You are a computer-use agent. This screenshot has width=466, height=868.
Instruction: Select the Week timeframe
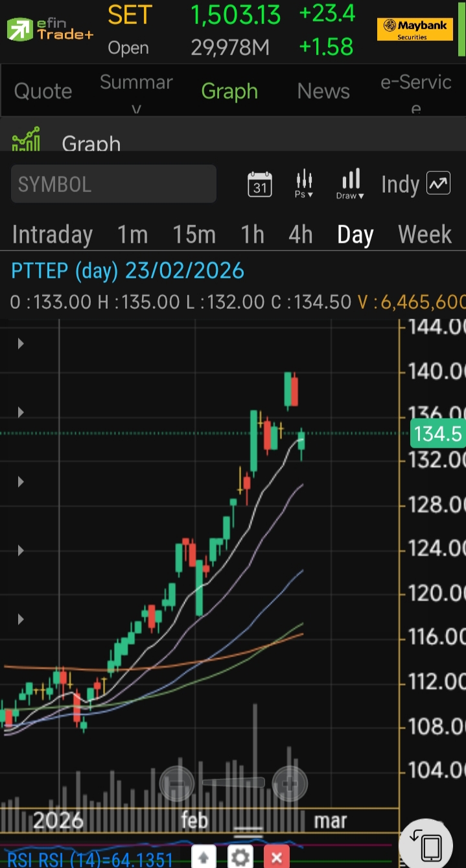tap(425, 234)
